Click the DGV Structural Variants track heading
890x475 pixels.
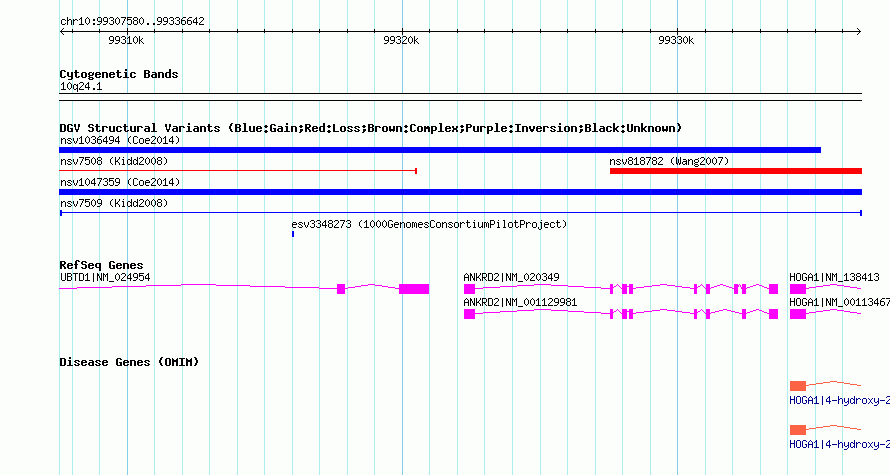[x=371, y=128]
